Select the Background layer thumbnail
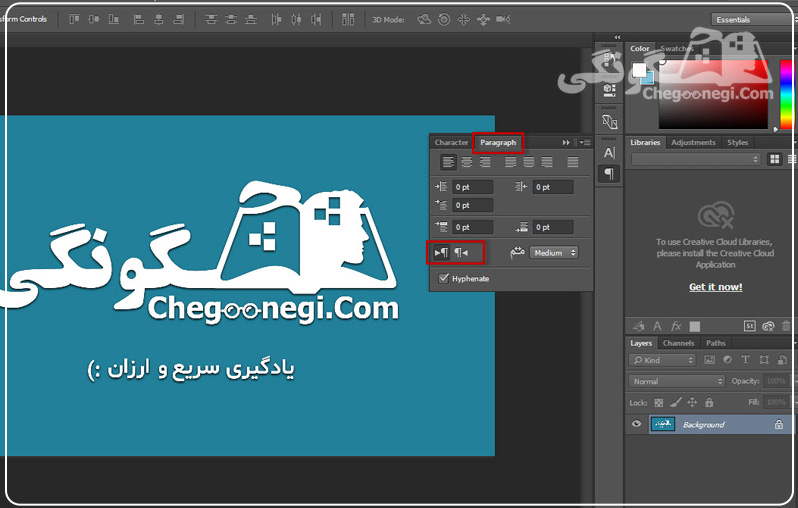The height and width of the screenshot is (508, 798). pyautogui.click(x=663, y=424)
